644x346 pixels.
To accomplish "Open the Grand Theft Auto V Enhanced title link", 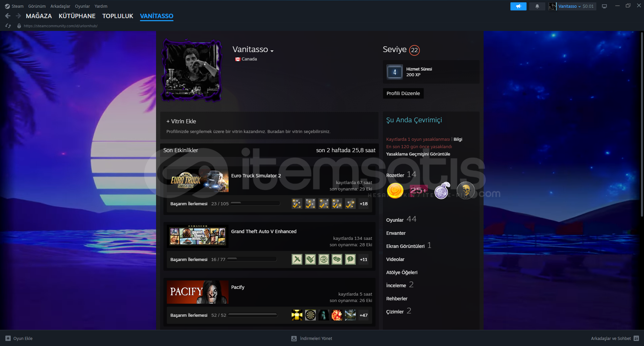I will [x=264, y=231].
